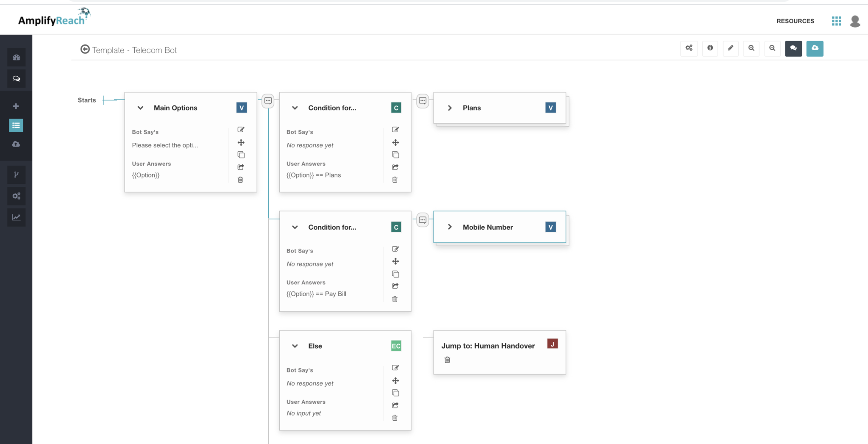The image size is (868, 444).
Task: Click the J badge on Jump to node
Action: [552, 344]
